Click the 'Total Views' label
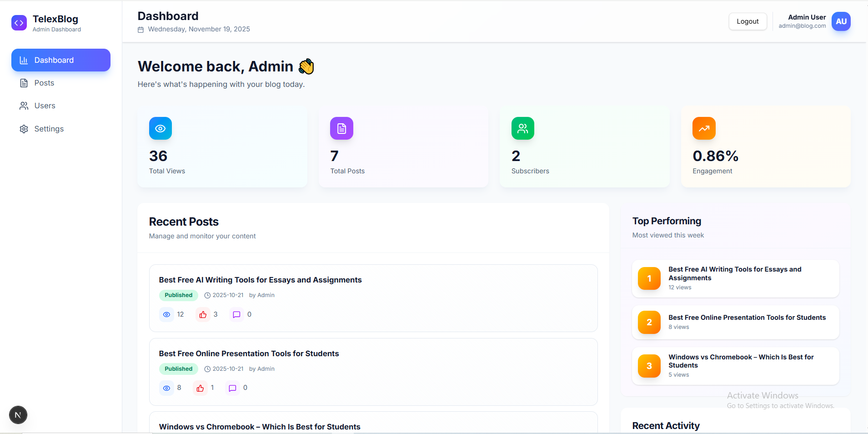 167,171
